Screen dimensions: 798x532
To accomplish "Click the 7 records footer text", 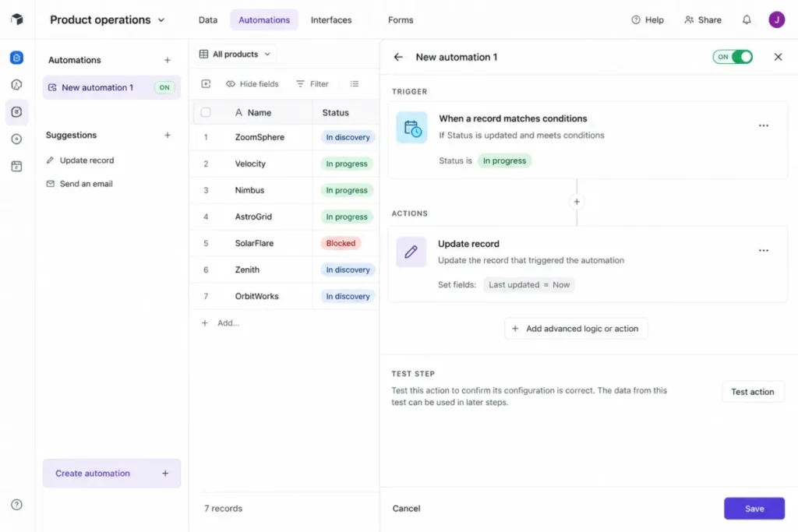I will point(223,508).
